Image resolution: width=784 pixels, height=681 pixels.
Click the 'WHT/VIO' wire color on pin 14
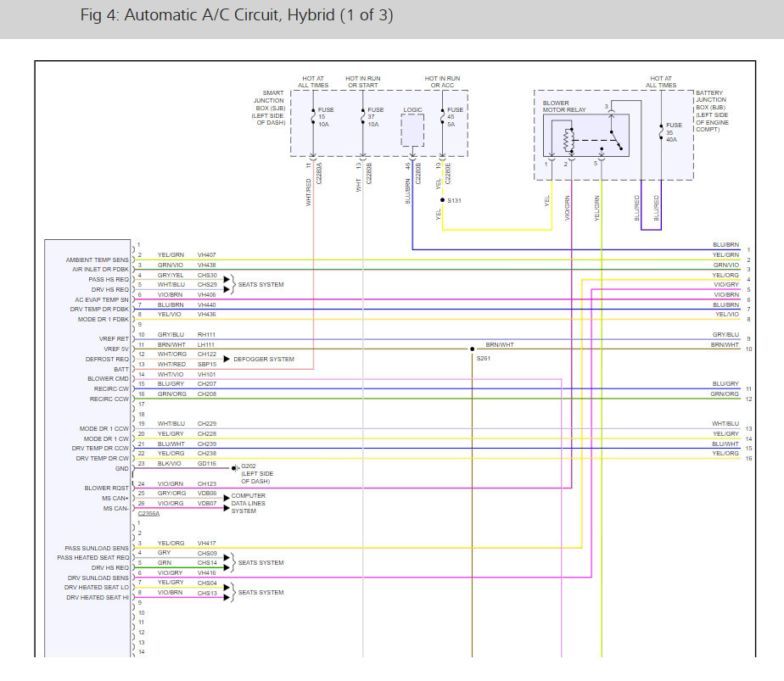171,374
